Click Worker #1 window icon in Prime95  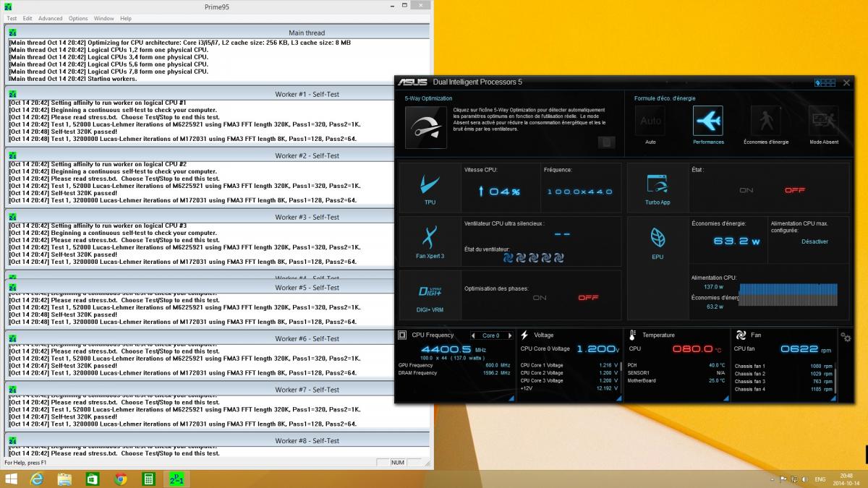pyautogui.click(x=12, y=94)
